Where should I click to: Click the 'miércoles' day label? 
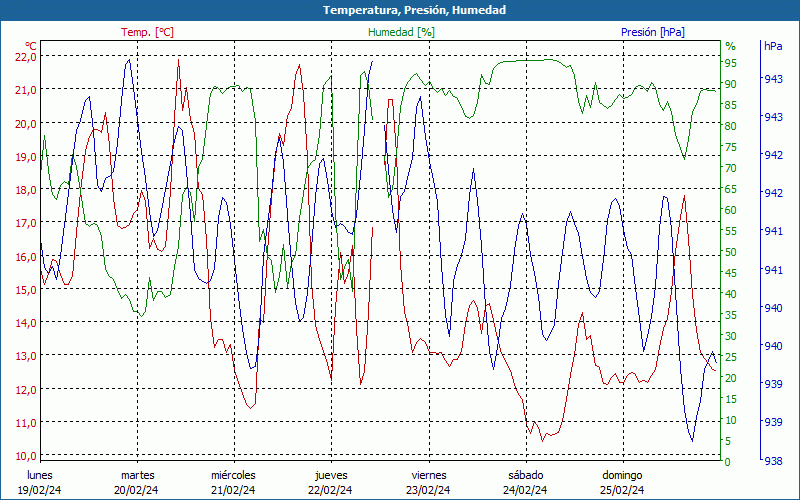click(234, 476)
